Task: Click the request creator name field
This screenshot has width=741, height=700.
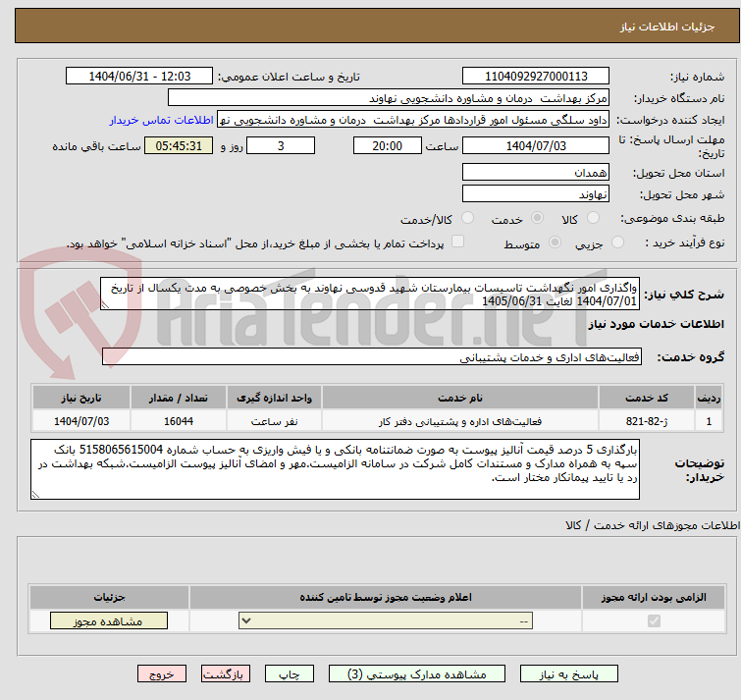Action: point(413,120)
